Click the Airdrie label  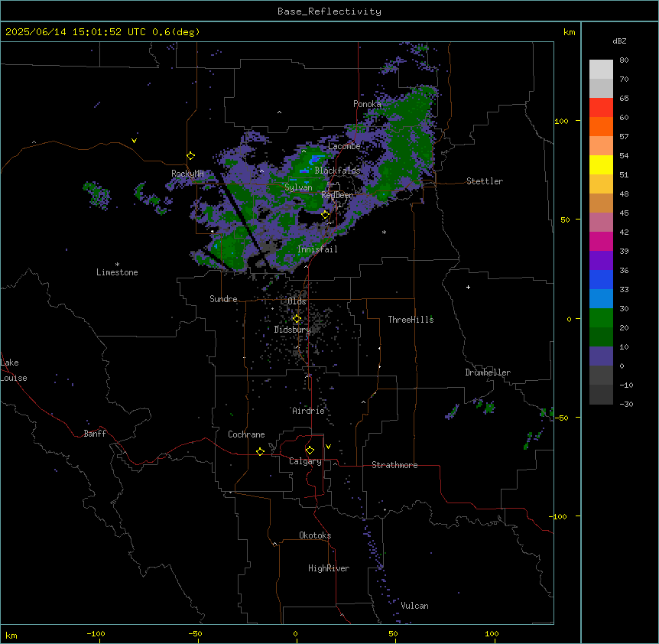click(308, 411)
